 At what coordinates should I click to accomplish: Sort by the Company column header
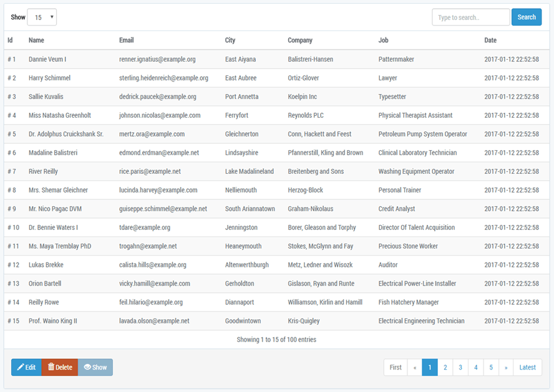[300, 41]
